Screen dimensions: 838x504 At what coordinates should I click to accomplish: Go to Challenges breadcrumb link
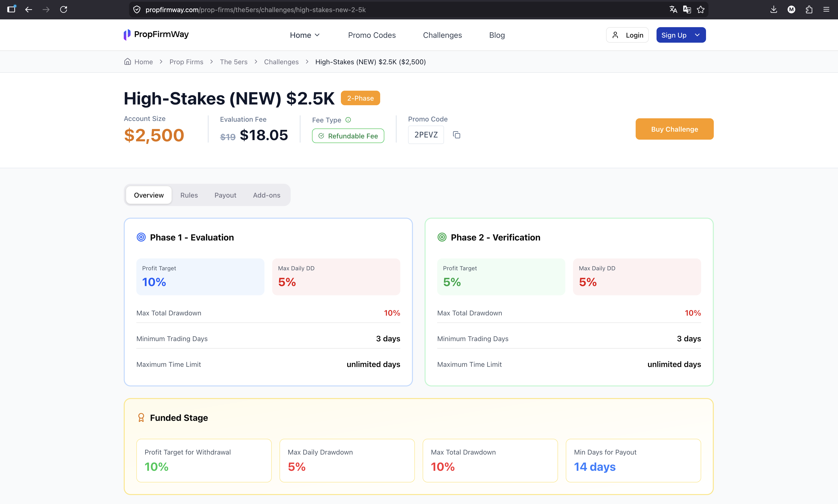click(x=281, y=62)
